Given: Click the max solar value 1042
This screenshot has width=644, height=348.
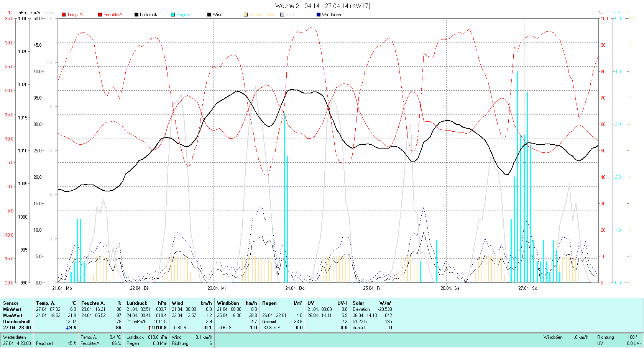Looking at the screenshot, I should [x=387, y=315].
